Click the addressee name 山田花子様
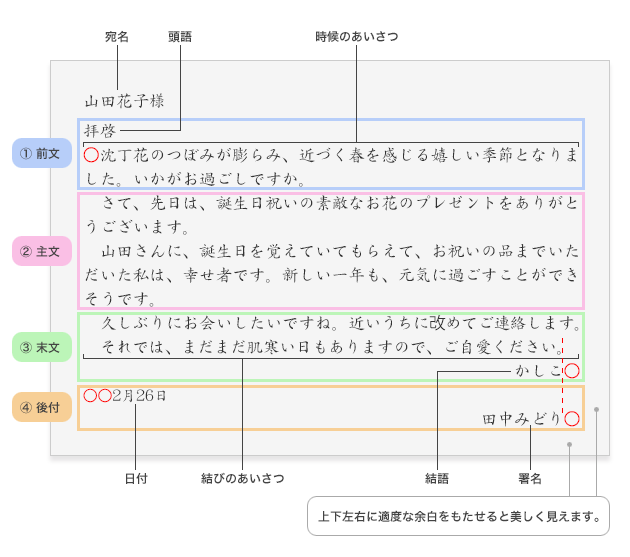630x557 pixels. [124, 101]
